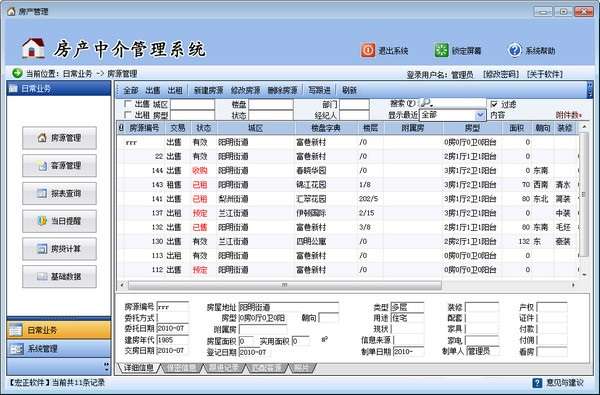Select the 详细信息 tab
This screenshot has width=600, height=395.
(x=139, y=368)
